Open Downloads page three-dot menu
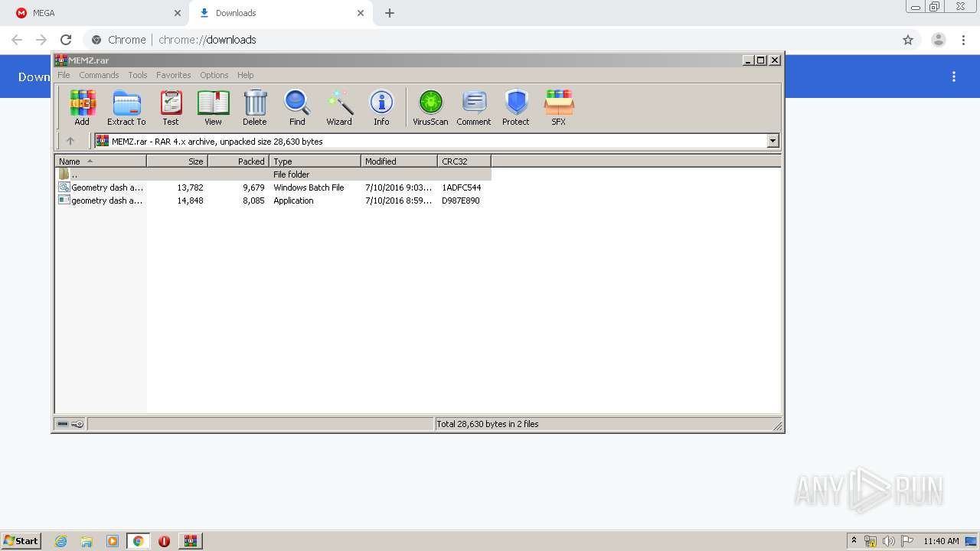Viewport: 980px width, 551px height. click(x=954, y=77)
